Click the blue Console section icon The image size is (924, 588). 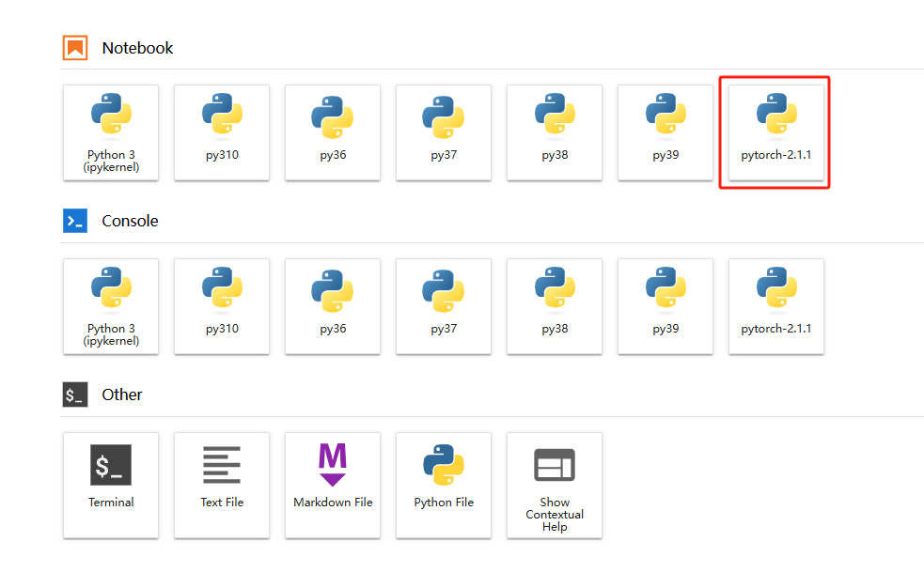75,221
